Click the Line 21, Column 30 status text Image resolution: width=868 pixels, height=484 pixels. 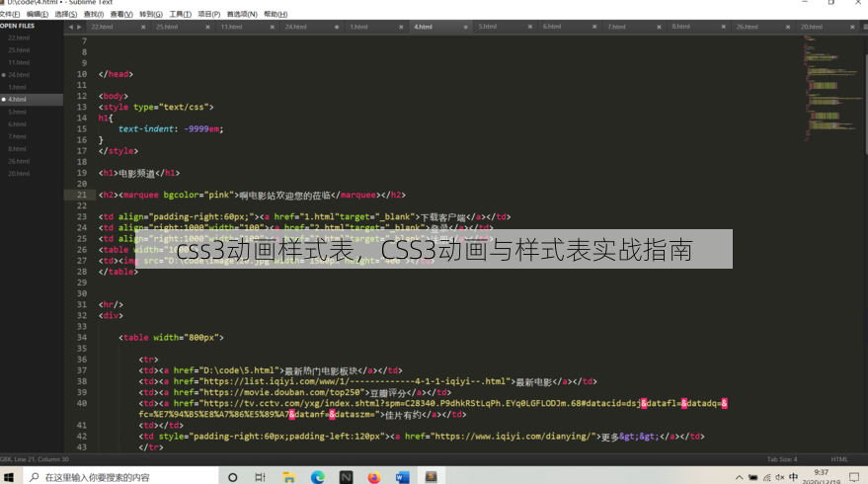42,459
